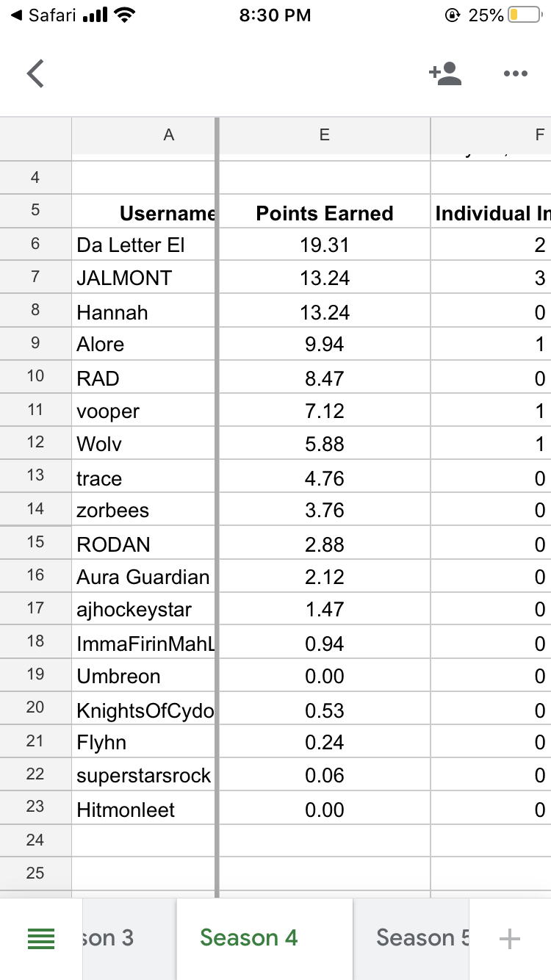Switch to the Season 5 tab
This screenshot has height=980, width=551.
click(422, 938)
